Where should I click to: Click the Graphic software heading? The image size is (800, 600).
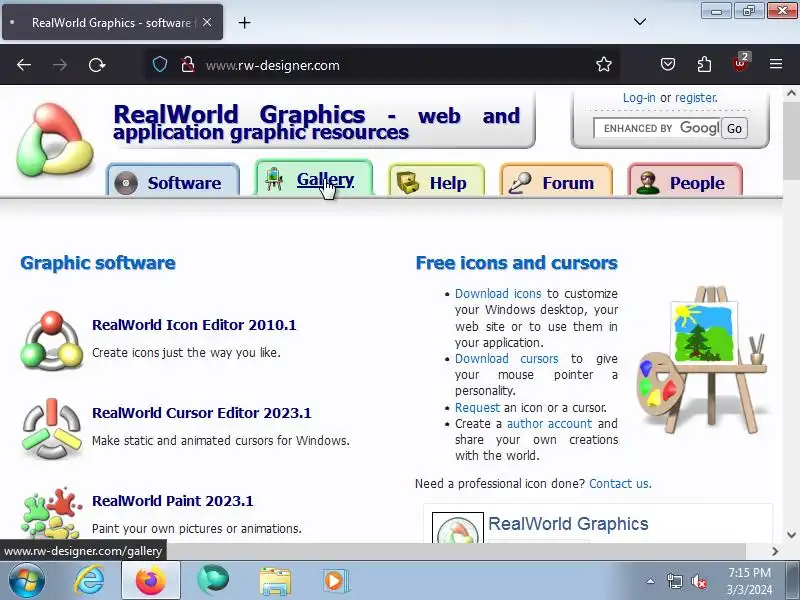(x=97, y=263)
